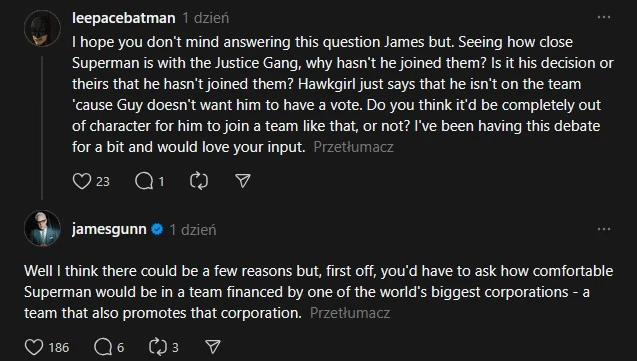Open jamesgunn's reply text about corporations
637x361 pixels.
point(318,292)
